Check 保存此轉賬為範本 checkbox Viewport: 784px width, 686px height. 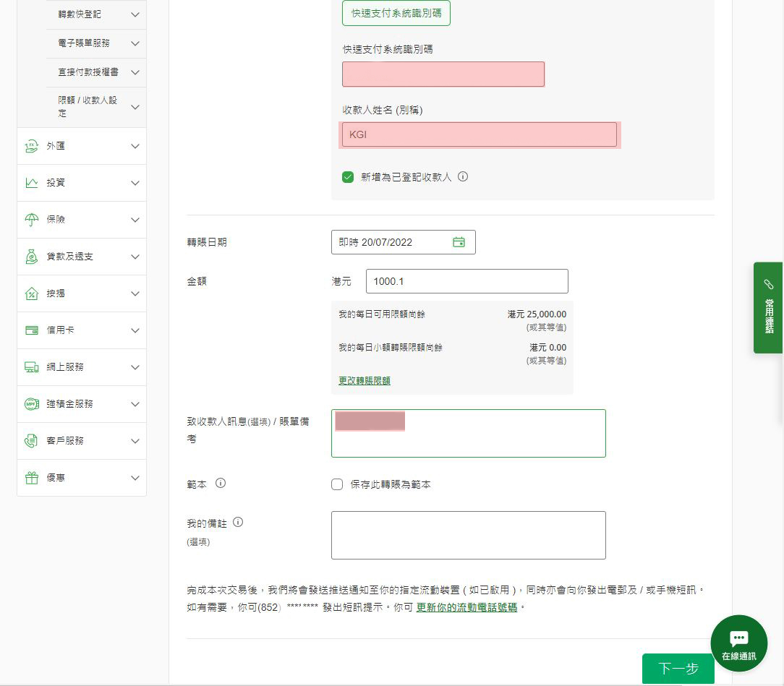(337, 484)
